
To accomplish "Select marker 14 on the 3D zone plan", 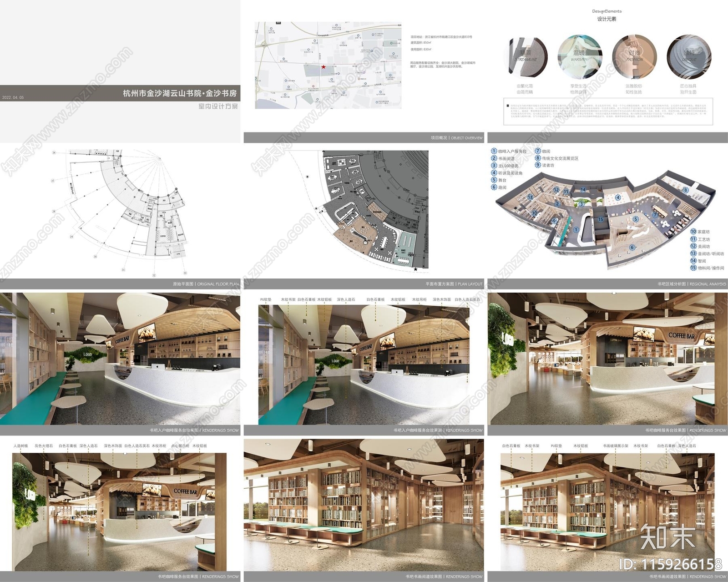I will (583, 190).
